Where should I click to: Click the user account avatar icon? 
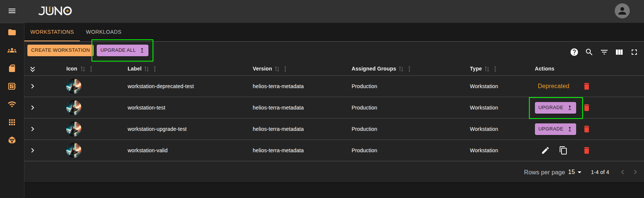622,11
